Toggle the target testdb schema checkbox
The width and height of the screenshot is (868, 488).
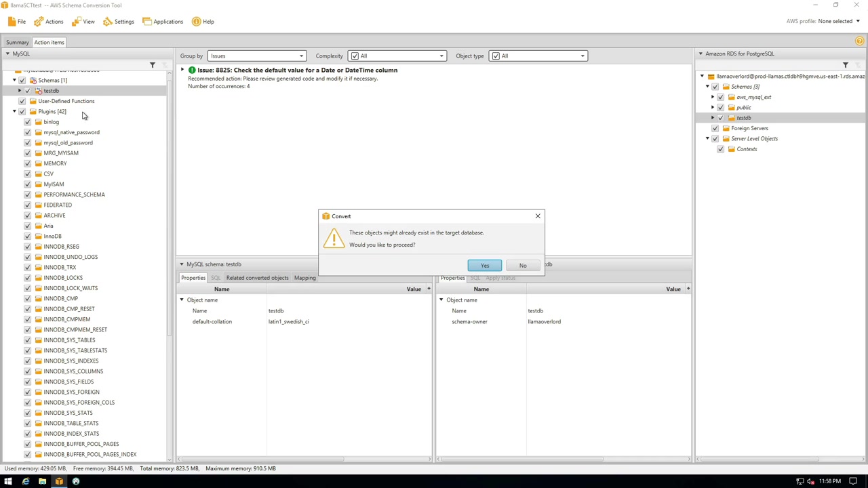720,118
